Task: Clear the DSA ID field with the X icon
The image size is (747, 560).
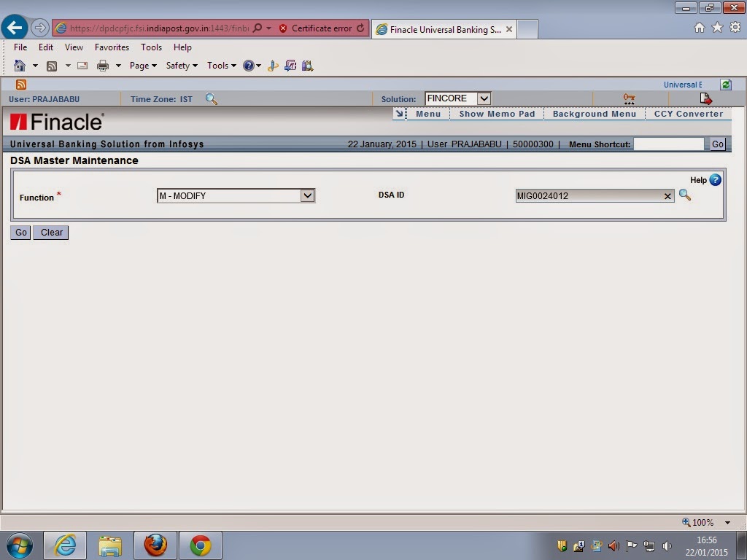Action: (667, 195)
